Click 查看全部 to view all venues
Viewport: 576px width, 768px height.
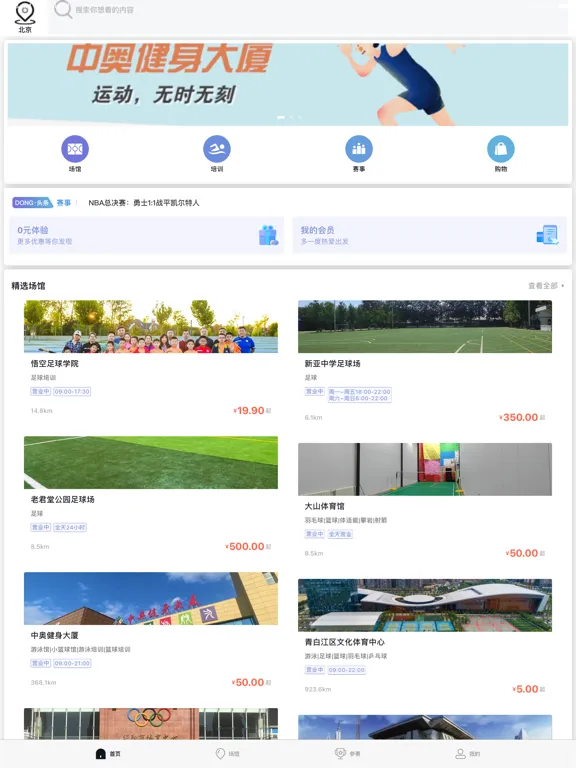pyautogui.click(x=546, y=286)
